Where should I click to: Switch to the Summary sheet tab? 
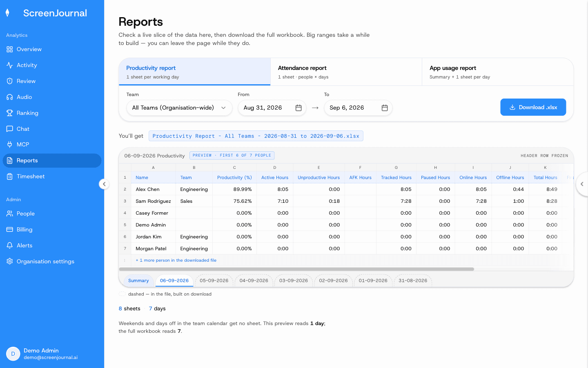[x=138, y=281]
